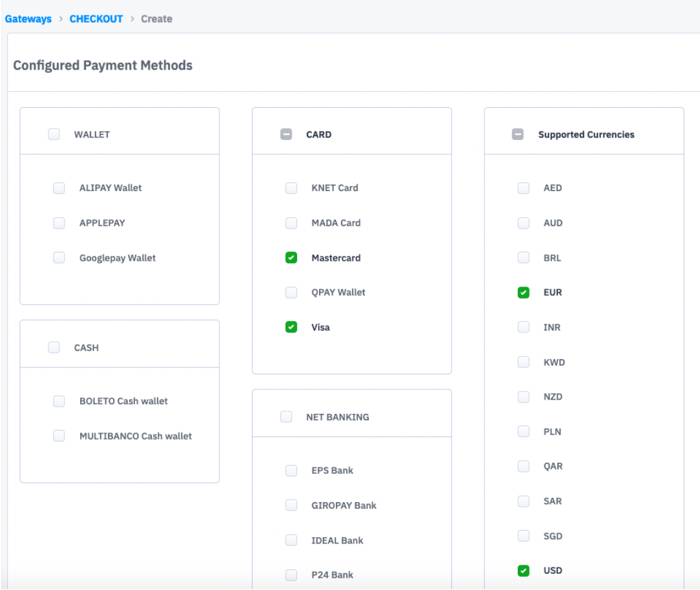Uncheck the USD currency checkbox

coord(523,571)
